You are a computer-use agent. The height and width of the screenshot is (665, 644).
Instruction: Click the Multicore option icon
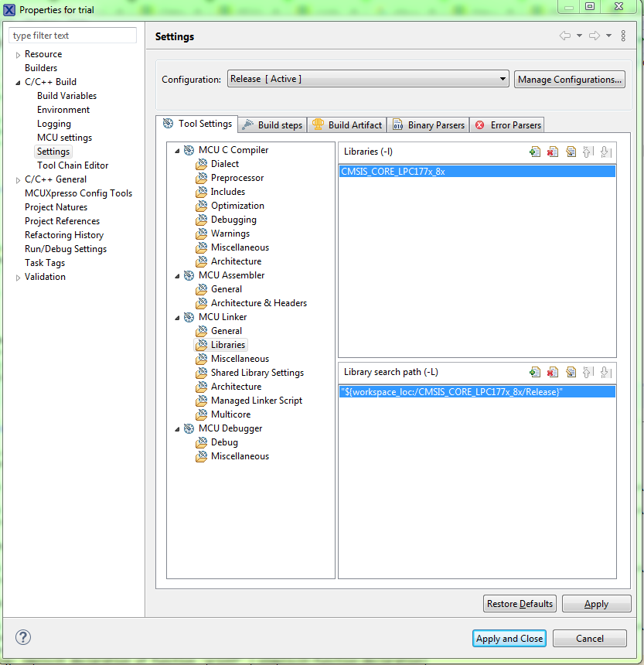[201, 414]
